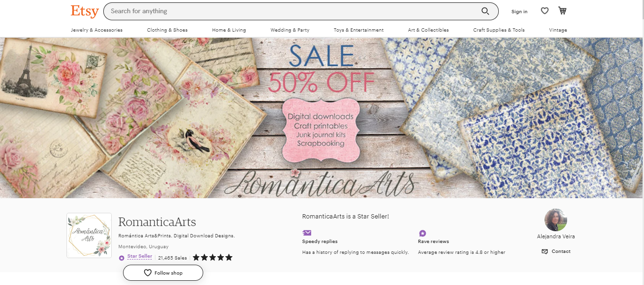
Task: Click the Etsy logo
Action: (84, 11)
